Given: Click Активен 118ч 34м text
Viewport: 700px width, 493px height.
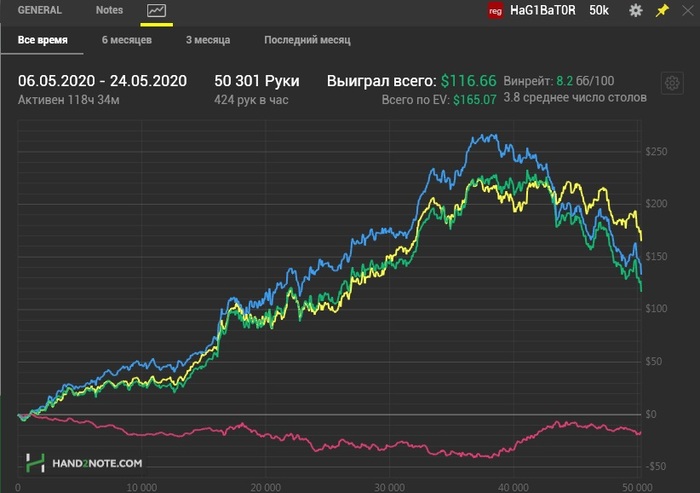Looking at the screenshot, I should (69, 100).
